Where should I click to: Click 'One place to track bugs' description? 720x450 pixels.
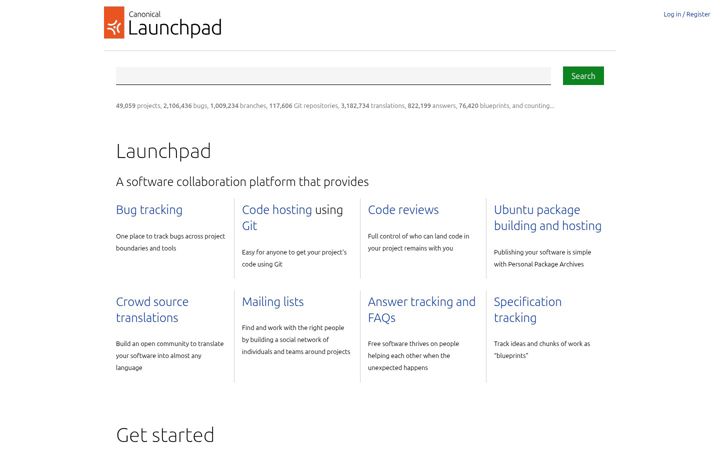(170, 242)
